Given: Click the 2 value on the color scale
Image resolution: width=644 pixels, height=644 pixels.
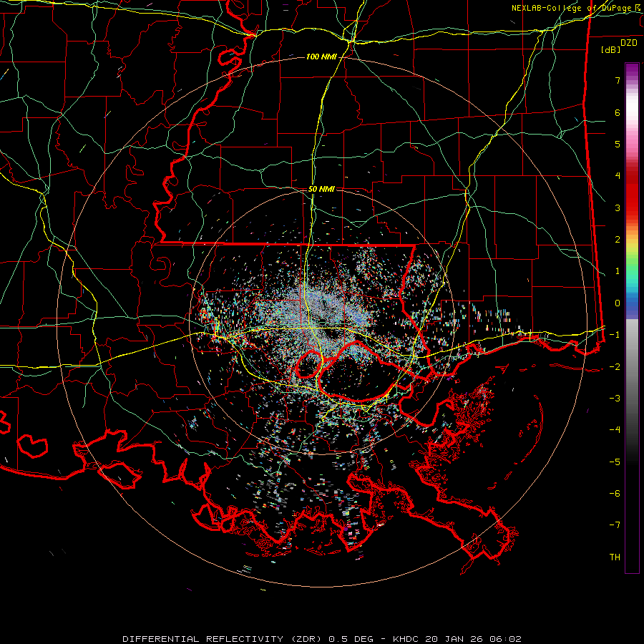Looking at the screenshot, I should coord(618,240).
